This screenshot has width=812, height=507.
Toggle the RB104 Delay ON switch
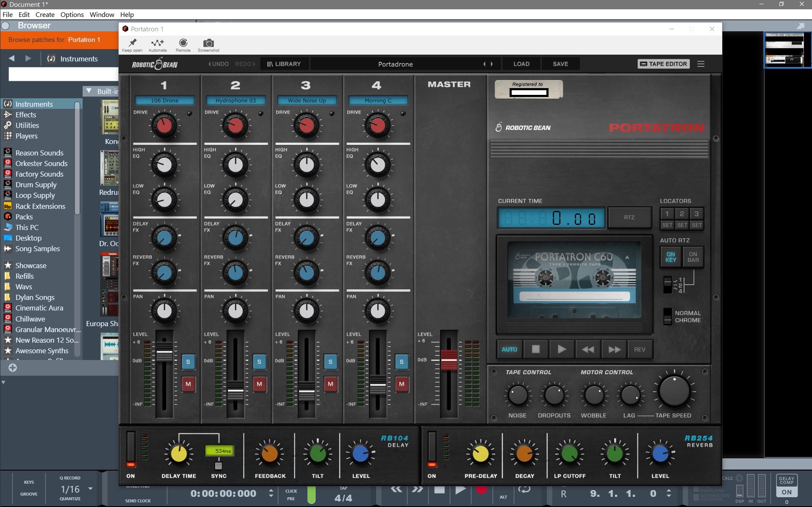pyautogui.click(x=131, y=449)
